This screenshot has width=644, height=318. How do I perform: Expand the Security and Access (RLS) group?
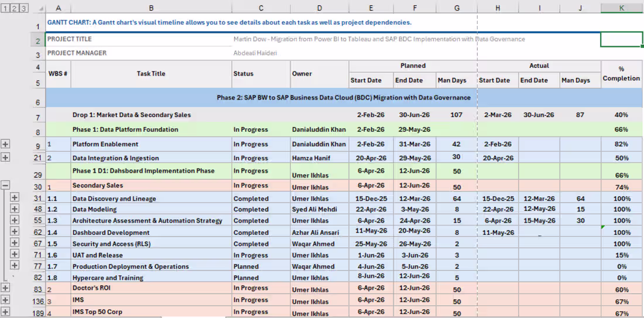[x=15, y=243]
